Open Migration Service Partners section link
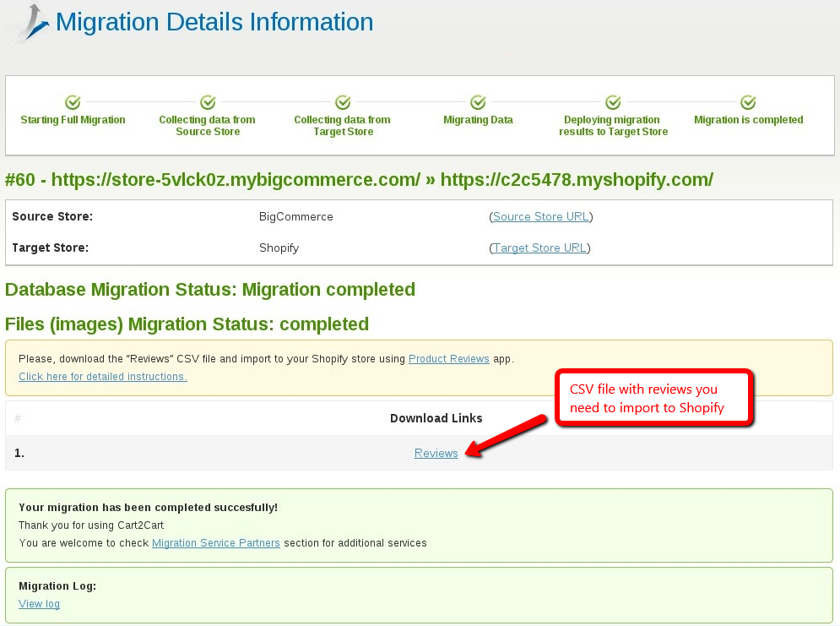 click(x=215, y=543)
